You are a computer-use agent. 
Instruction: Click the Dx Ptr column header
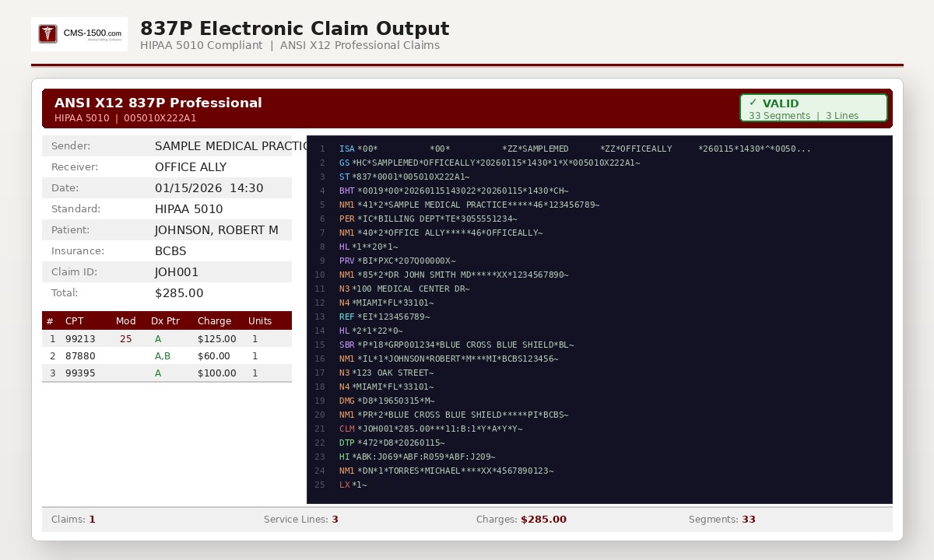tap(165, 321)
